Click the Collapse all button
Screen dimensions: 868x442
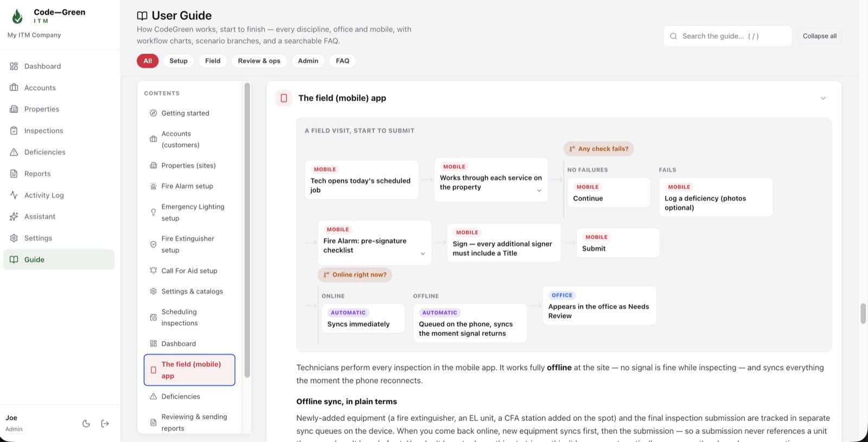tap(820, 36)
